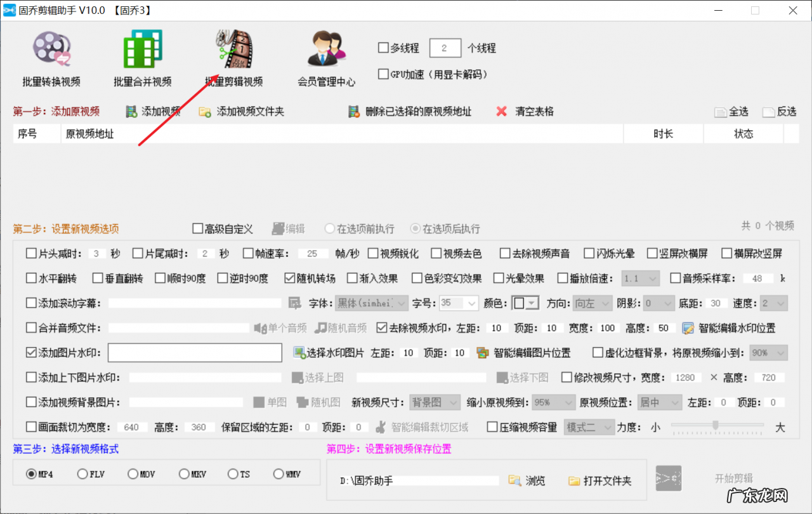Open 批量剪辑视频 mode

tap(233, 57)
